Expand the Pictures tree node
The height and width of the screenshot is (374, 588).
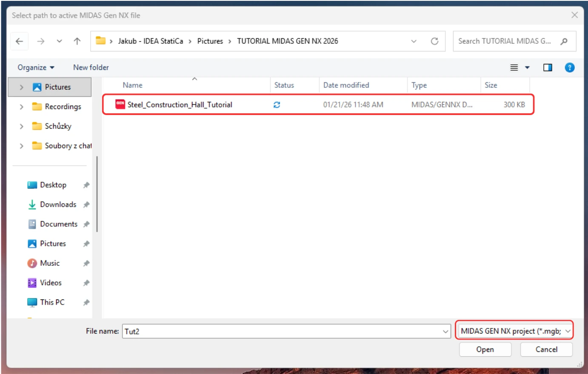click(x=21, y=87)
